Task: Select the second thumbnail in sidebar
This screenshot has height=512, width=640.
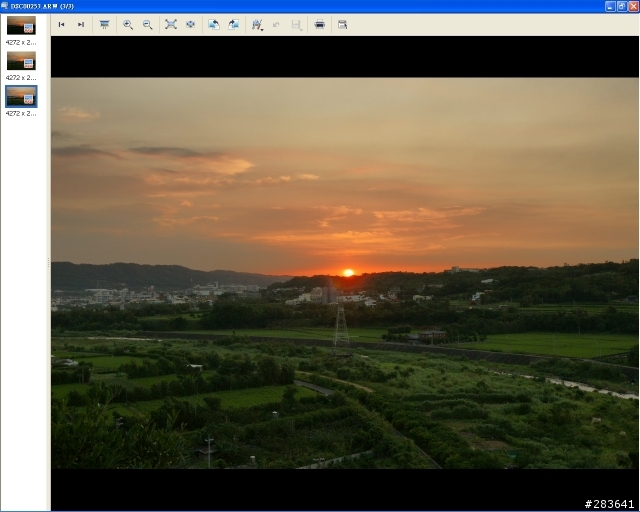Action: [x=21, y=60]
